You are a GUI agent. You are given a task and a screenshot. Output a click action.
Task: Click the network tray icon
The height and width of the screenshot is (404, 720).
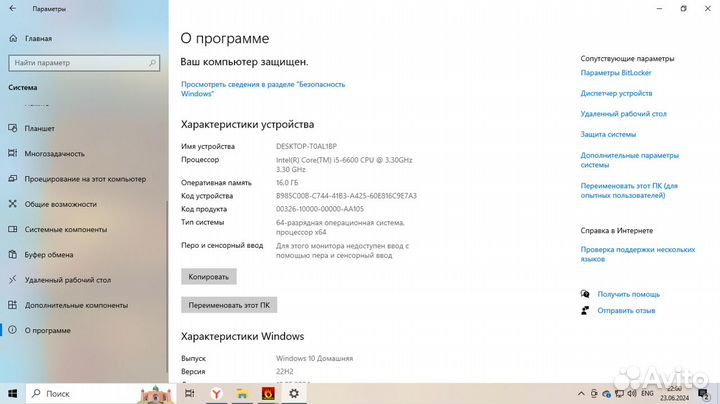[x=619, y=393]
